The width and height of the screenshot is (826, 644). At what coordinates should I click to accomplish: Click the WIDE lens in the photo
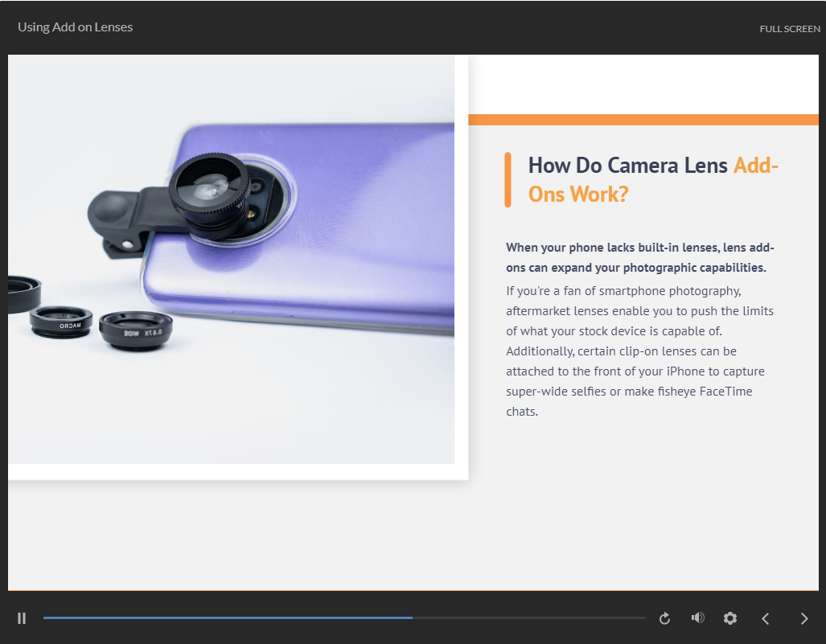(136, 328)
